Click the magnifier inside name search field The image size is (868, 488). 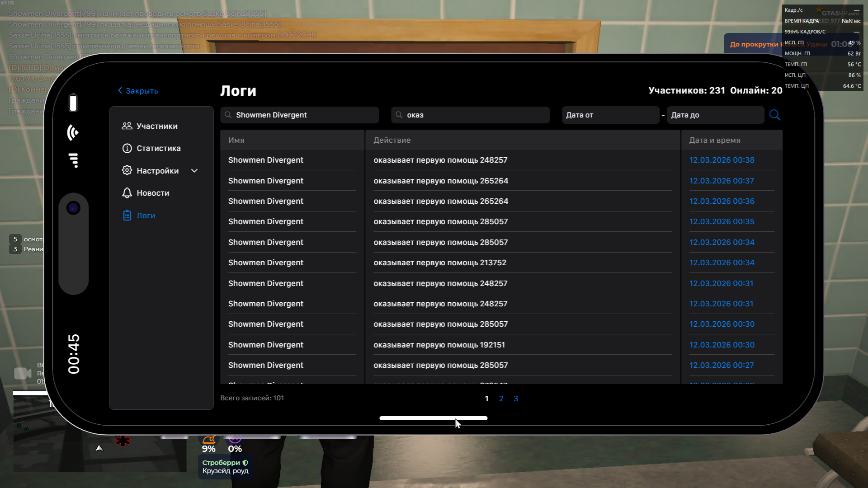tap(228, 115)
